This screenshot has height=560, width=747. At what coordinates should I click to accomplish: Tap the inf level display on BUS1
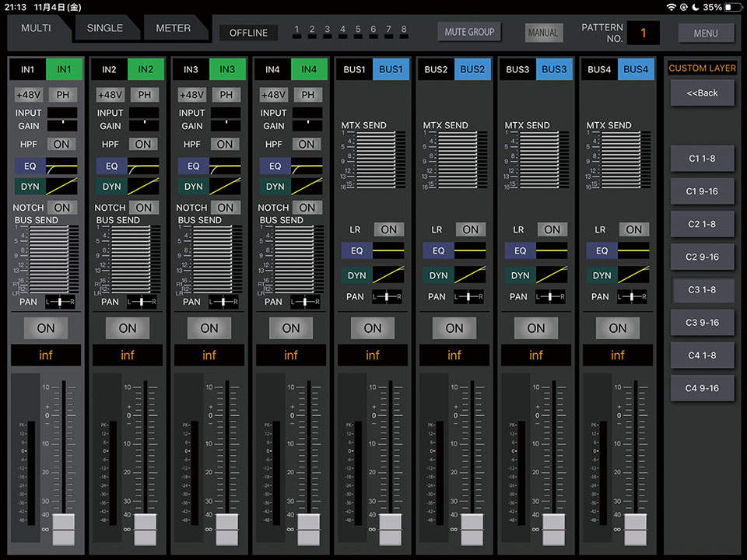(373, 355)
